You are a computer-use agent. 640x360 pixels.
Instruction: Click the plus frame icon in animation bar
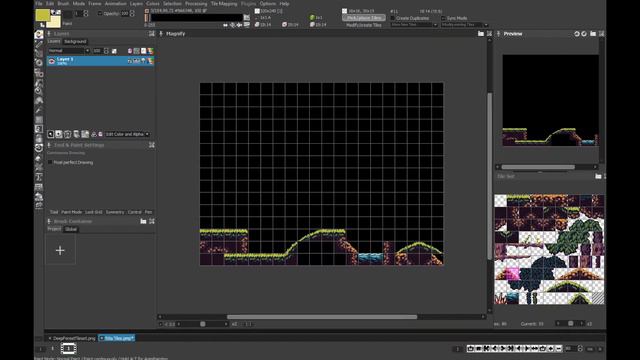[x=551, y=349]
